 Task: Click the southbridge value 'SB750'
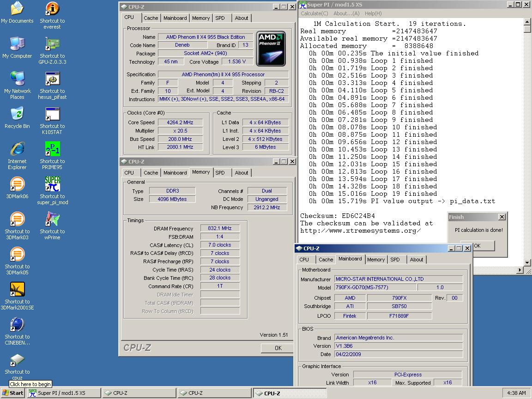399,306
